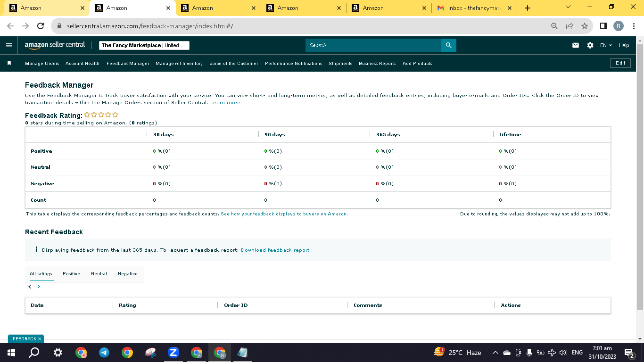This screenshot has width=644, height=362.
Task: Click the browser address bar URL
Action: [150, 26]
